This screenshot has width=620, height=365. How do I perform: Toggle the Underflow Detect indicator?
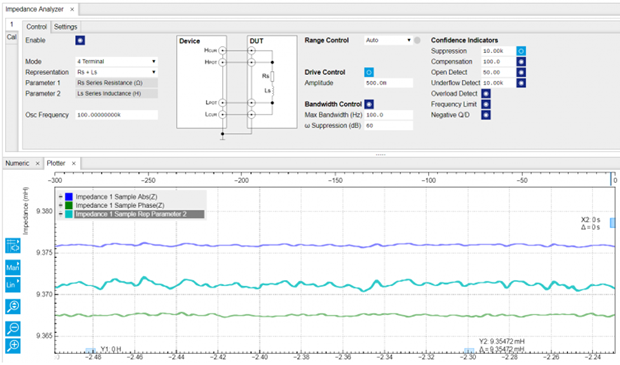click(521, 83)
